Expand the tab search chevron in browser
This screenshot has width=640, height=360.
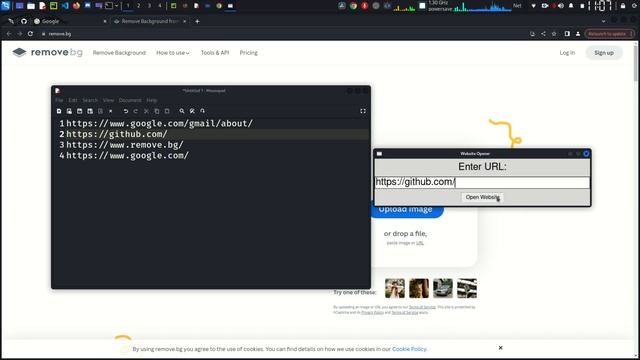click(x=603, y=21)
